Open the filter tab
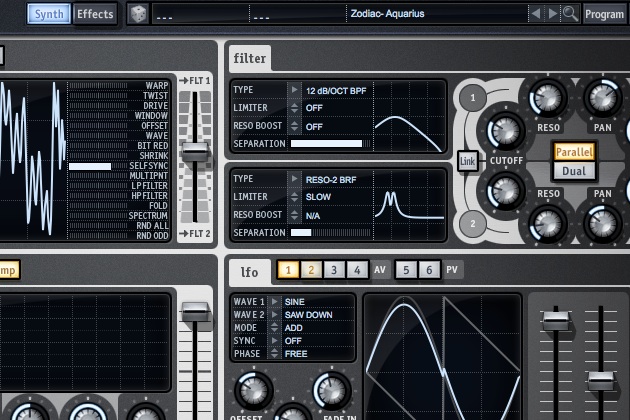Viewport: 630px width, 420px height. pyautogui.click(x=250, y=59)
